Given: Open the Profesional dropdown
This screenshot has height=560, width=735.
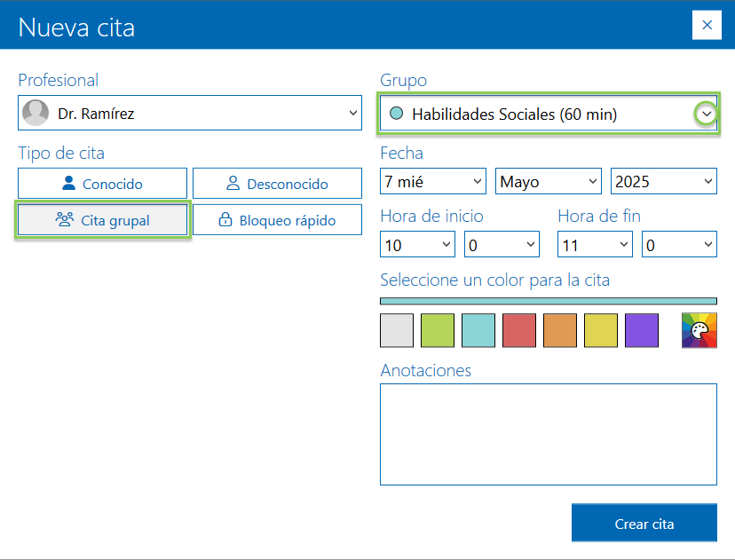Looking at the screenshot, I should (x=352, y=113).
